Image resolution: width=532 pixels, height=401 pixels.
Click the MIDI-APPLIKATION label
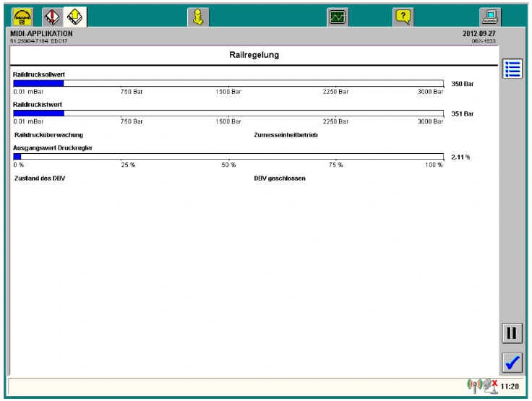(42, 33)
